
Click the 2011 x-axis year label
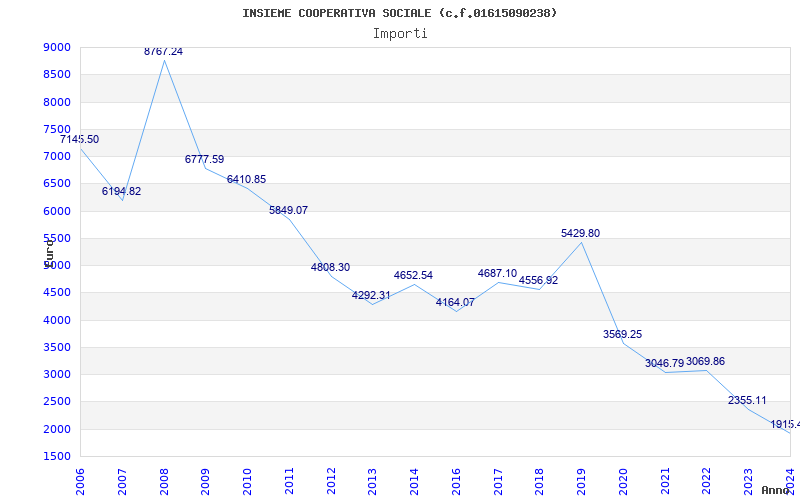289,482
